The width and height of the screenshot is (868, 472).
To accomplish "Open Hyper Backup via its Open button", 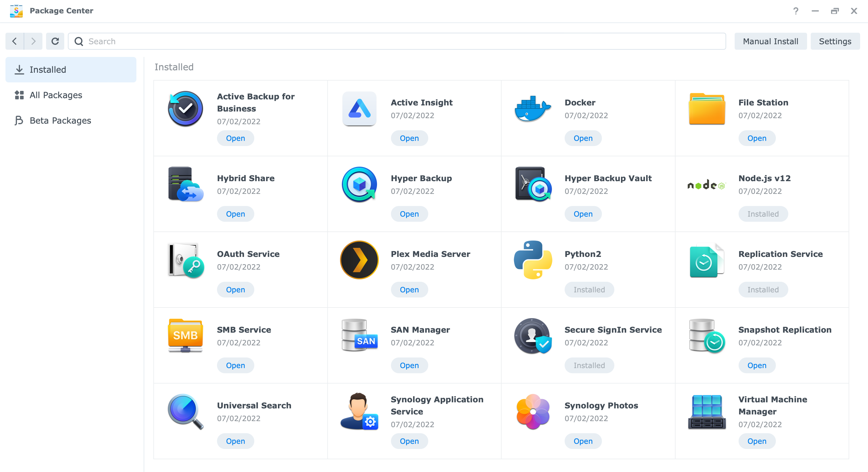I will coord(409,214).
